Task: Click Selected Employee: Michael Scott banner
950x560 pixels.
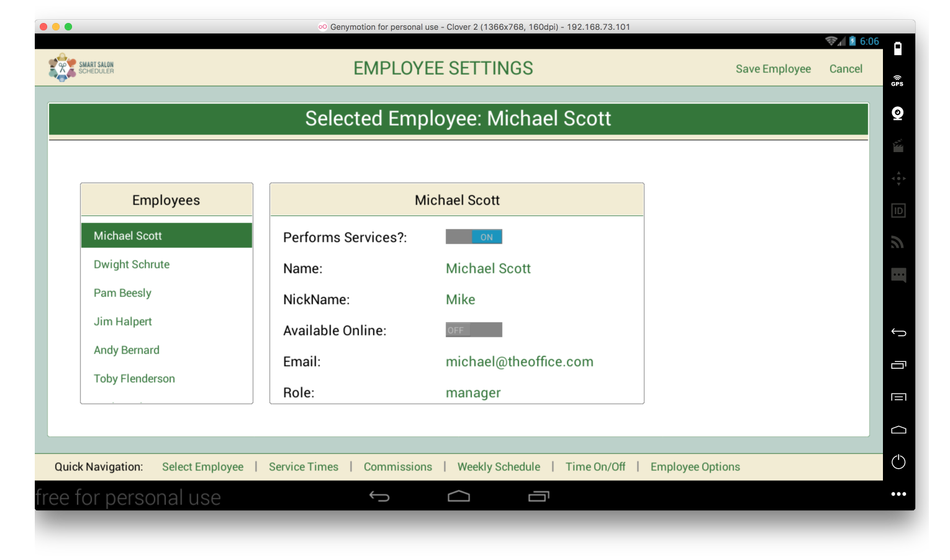Action: point(458,119)
